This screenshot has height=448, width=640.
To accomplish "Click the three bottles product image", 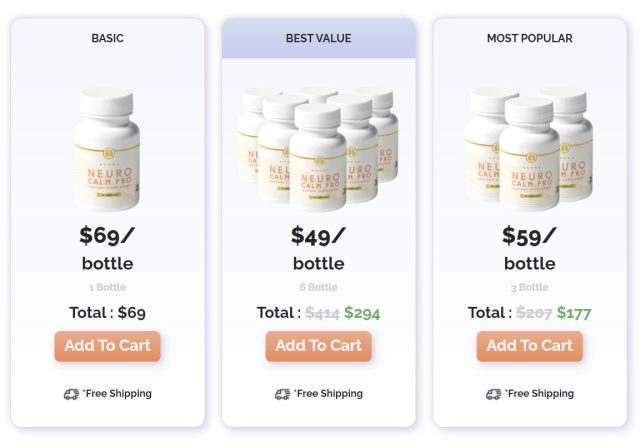I will 529,150.
